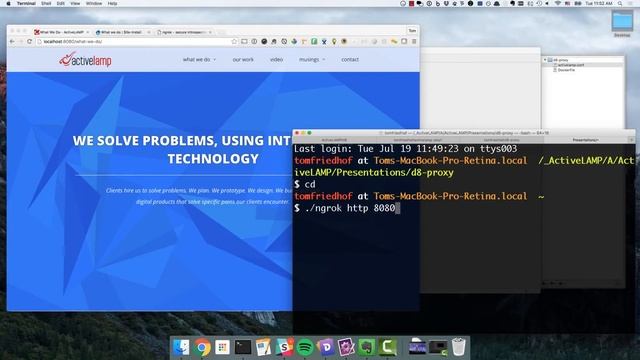This screenshot has height=360, width=640.
Task: Bookmark this page with the star icon
Action: [x=234, y=42]
